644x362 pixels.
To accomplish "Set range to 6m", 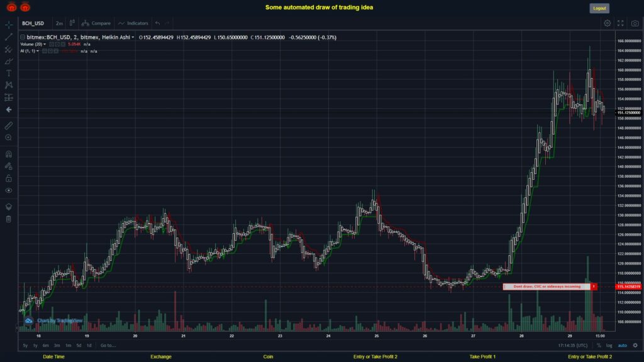I will [45, 346].
